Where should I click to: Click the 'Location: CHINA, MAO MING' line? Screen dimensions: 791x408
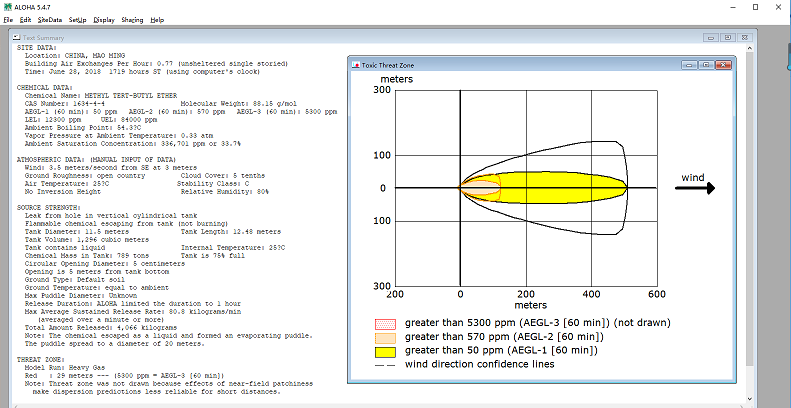(x=75, y=55)
